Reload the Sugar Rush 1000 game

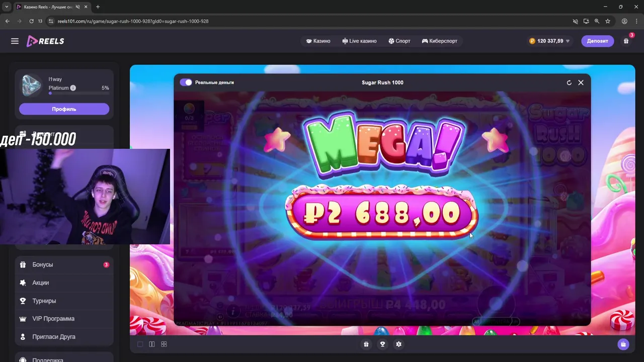(x=569, y=82)
